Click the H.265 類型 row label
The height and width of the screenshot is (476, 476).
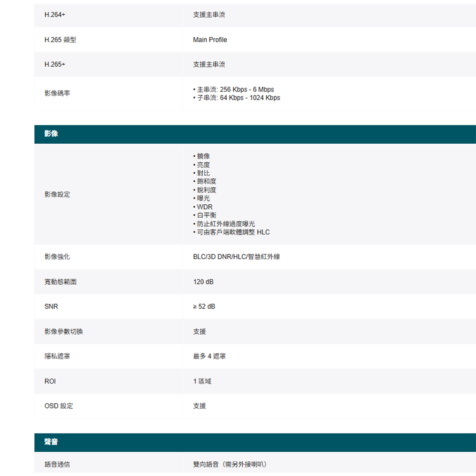[x=60, y=40]
